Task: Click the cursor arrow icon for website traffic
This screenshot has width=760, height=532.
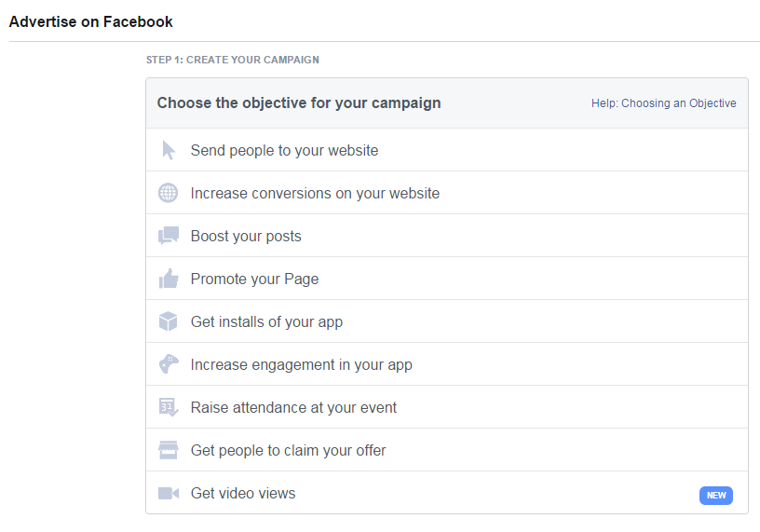Action: (x=168, y=150)
